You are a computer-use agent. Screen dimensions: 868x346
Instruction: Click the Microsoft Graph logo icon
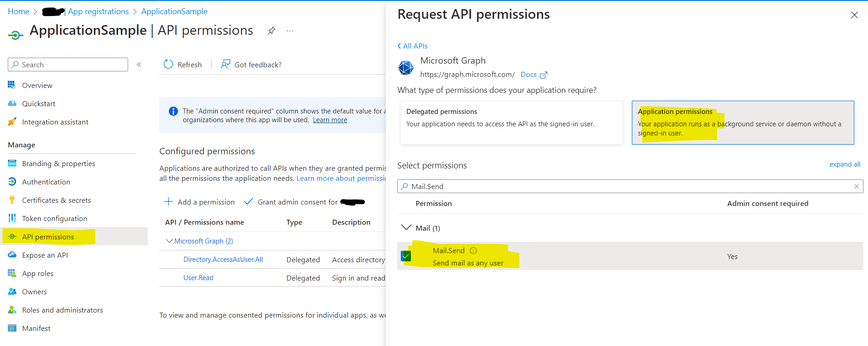(406, 68)
